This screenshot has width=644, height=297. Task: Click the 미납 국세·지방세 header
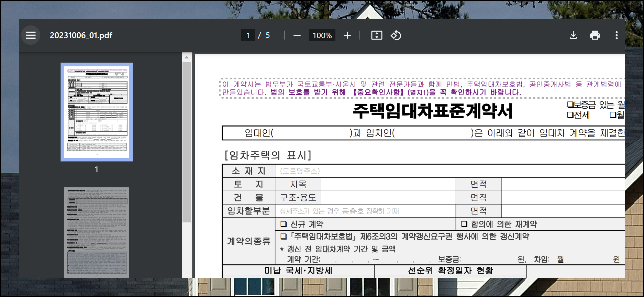click(x=298, y=271)
